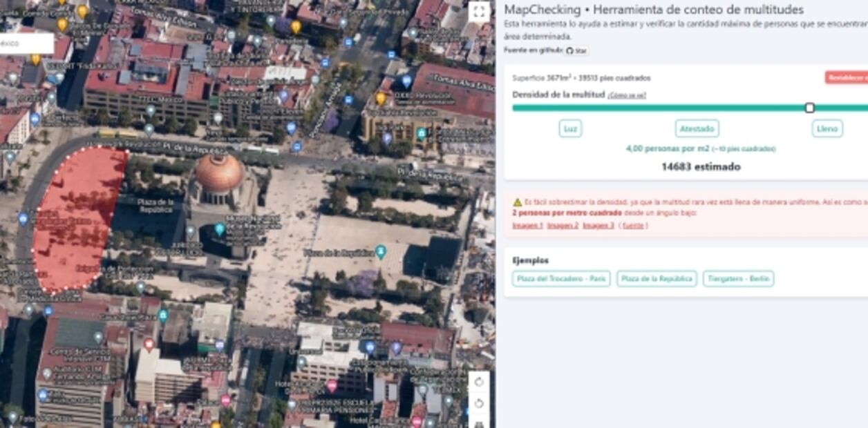Viewport: 868px width, 428px height.
Task: Click the Plaza de la República teal map pin
Action: [x=380, y=252]
